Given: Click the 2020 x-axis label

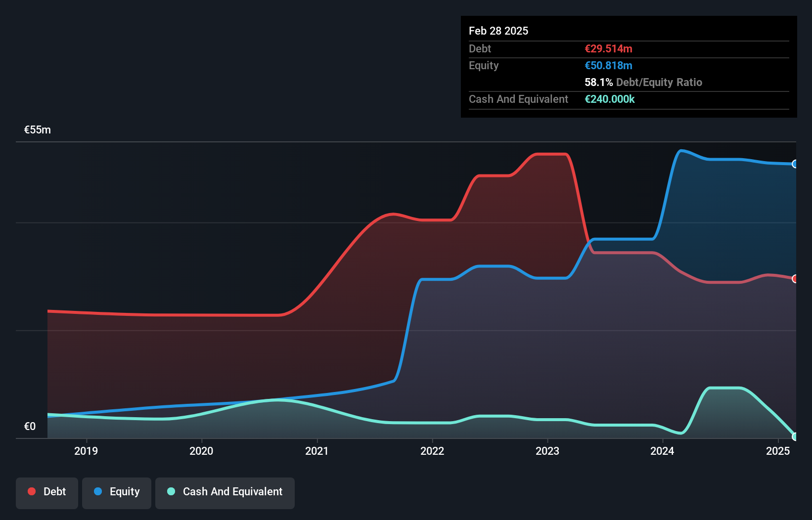Looking at the screenshot, I should coord(201,451).
